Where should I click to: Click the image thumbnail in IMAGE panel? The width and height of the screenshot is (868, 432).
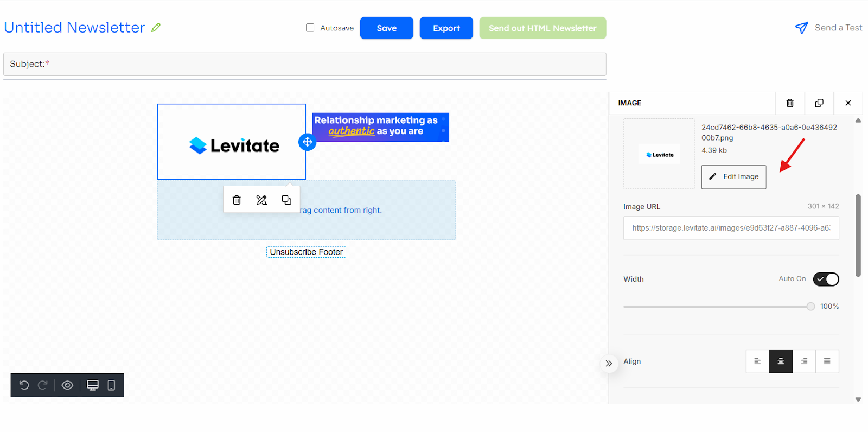pos(659,154)
